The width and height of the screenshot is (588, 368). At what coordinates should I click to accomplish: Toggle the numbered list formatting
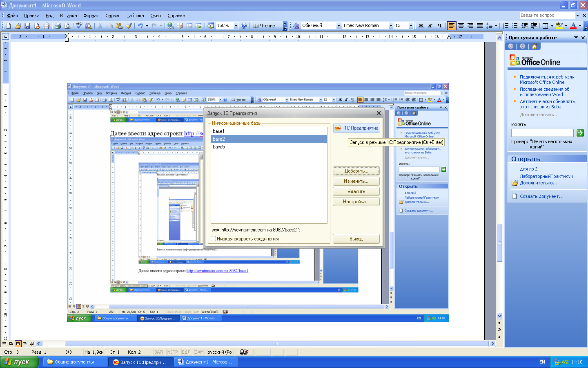click(x=506, y=26)
